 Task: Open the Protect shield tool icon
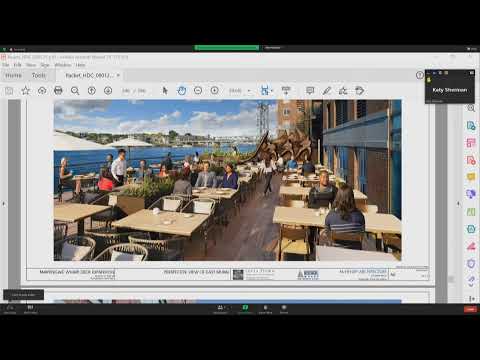click(x=471, y=264)
